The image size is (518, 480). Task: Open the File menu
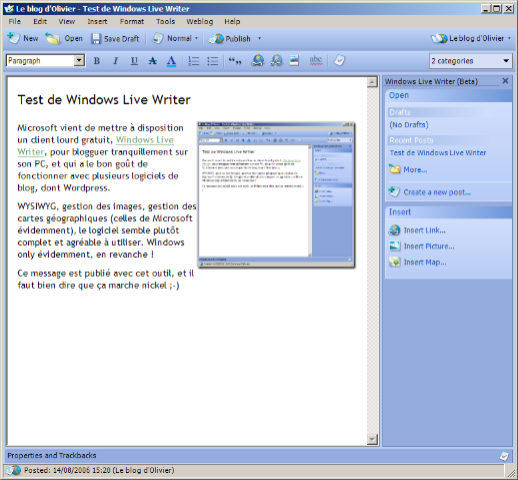pos(15,22)
